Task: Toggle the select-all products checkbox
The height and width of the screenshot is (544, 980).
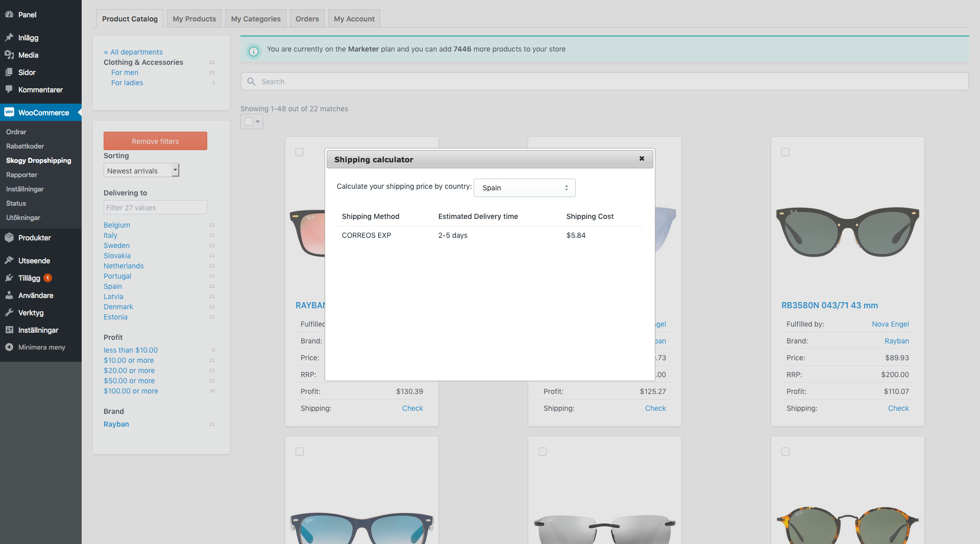Action: [249, 121]
